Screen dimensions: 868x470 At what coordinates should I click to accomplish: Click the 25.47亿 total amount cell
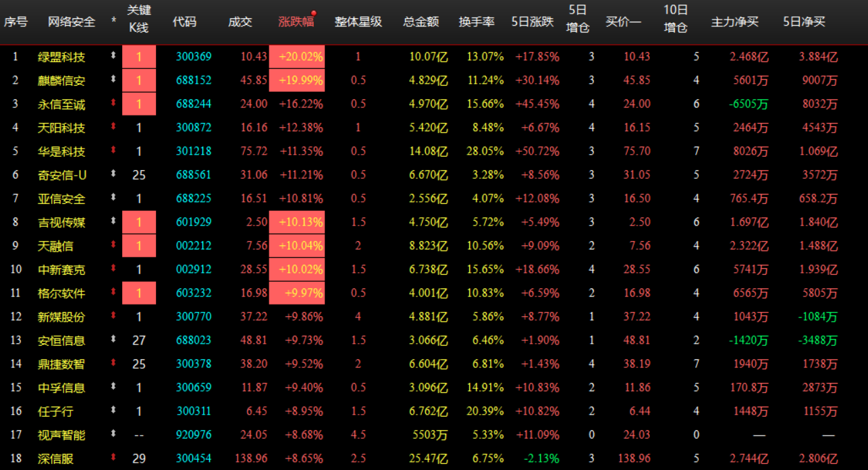429,459
